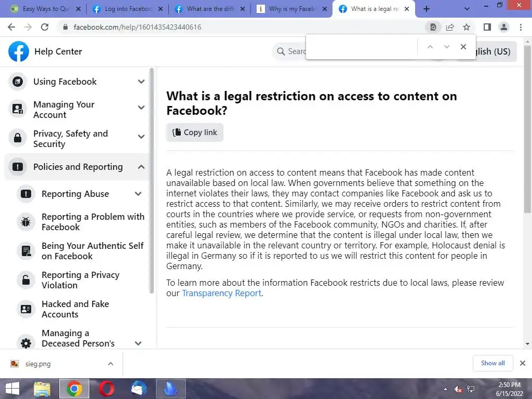Bookmark this page with the star icon
The image size is (532, 399).
(x=467, y=27)
